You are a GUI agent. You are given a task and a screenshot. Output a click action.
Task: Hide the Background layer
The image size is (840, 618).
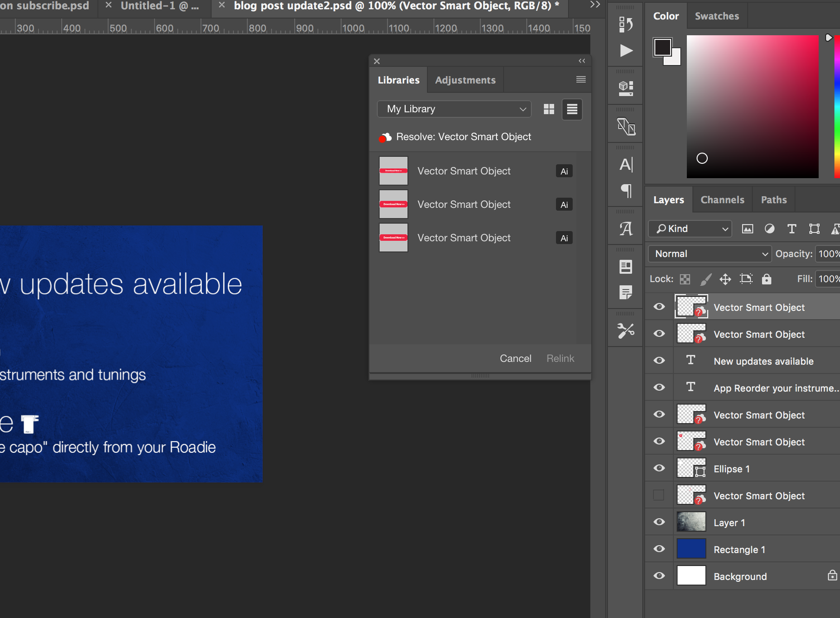(659, 576)
